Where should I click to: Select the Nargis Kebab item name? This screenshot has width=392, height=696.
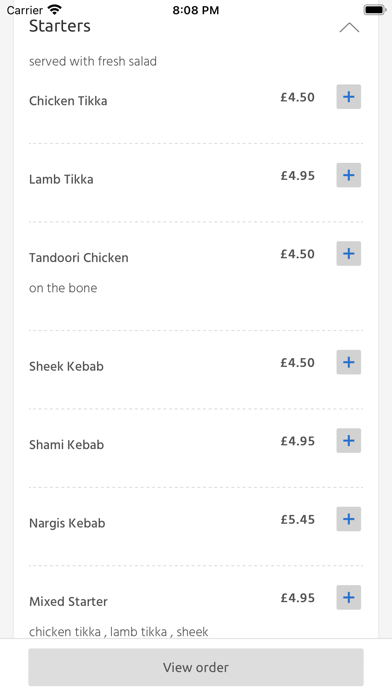click(67, 523)
